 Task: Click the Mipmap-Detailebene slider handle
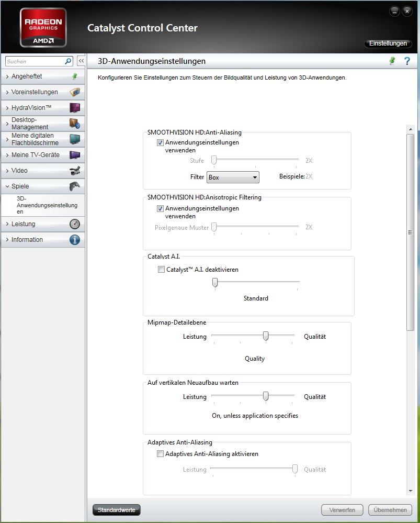pyautogui.click(x=266, y=336)
